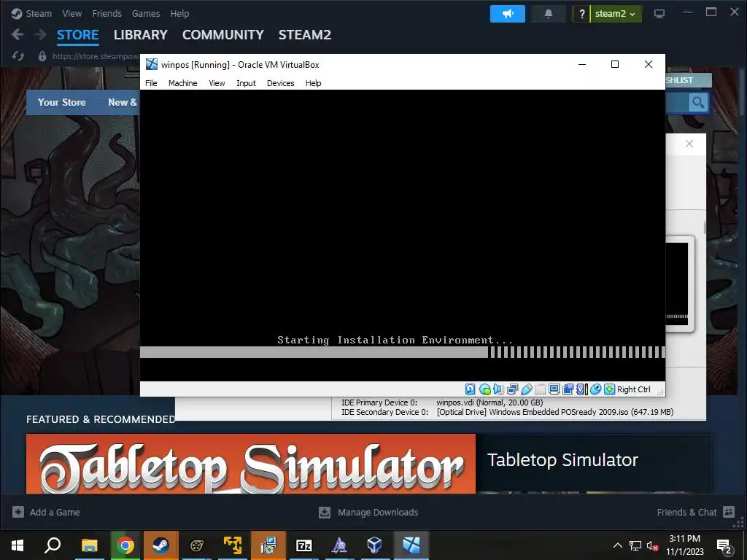Open the VirtualBox Help menu
This screenshot has width=747, height=560.
[x=313, y=83]
